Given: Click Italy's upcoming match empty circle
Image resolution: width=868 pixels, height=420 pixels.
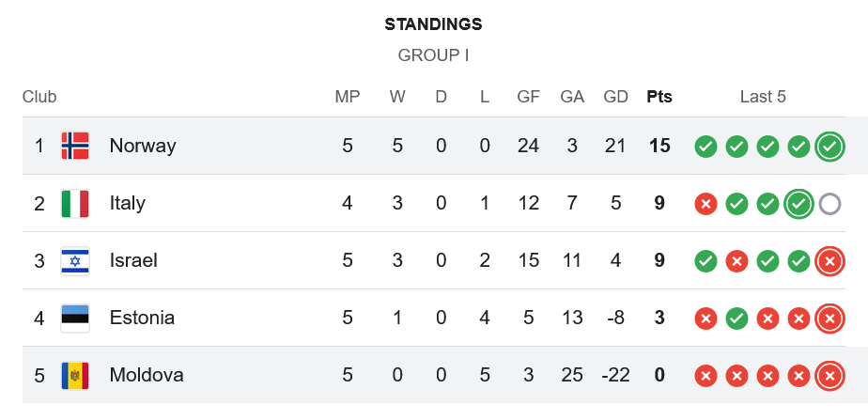Looking at the screenshot, I should 829,204.
